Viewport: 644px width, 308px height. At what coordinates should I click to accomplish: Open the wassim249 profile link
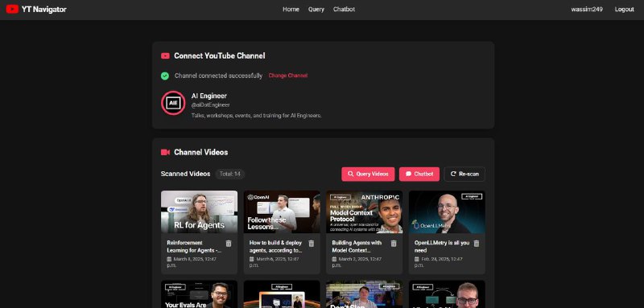pyautogui.click(x=587, y=10)
